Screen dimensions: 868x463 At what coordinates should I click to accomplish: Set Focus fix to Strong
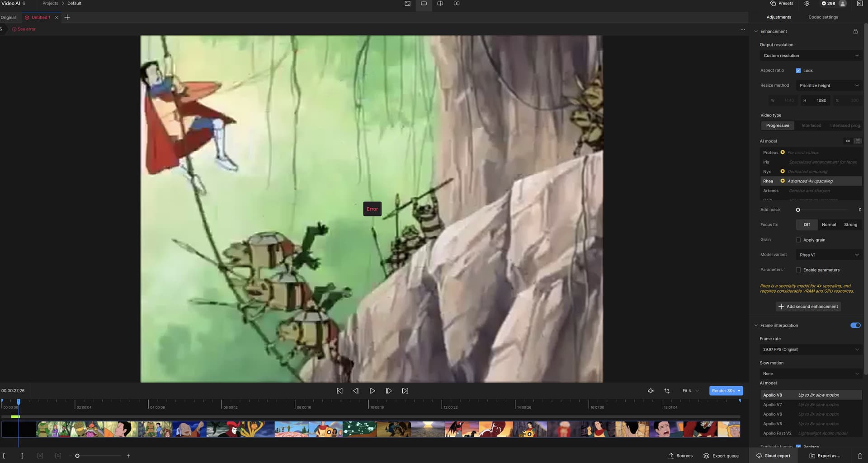850,225
